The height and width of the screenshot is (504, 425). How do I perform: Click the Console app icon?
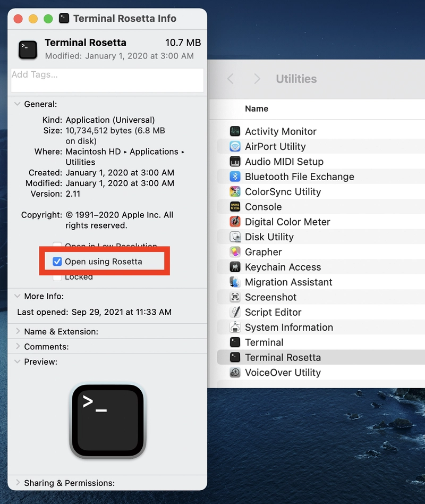(235, 207)
